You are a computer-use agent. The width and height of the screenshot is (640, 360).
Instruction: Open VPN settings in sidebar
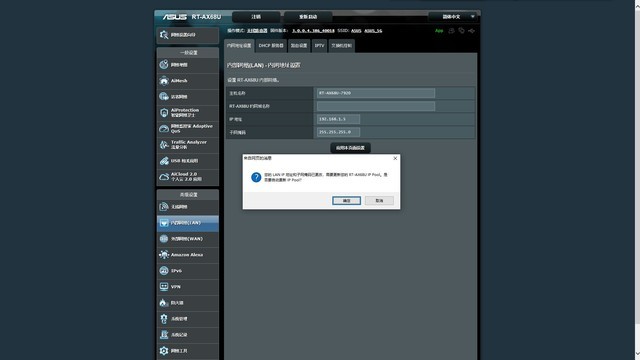click(187, 287)
